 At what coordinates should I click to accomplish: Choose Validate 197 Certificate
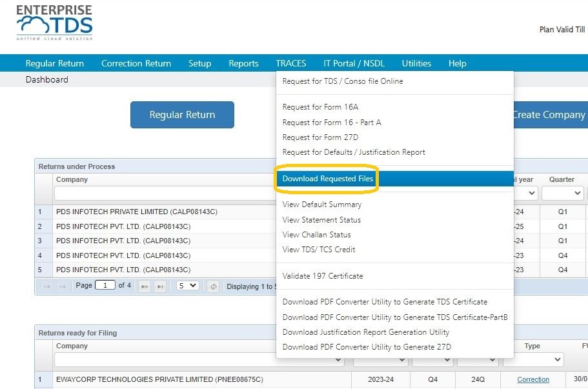click(x=323, y=276)
